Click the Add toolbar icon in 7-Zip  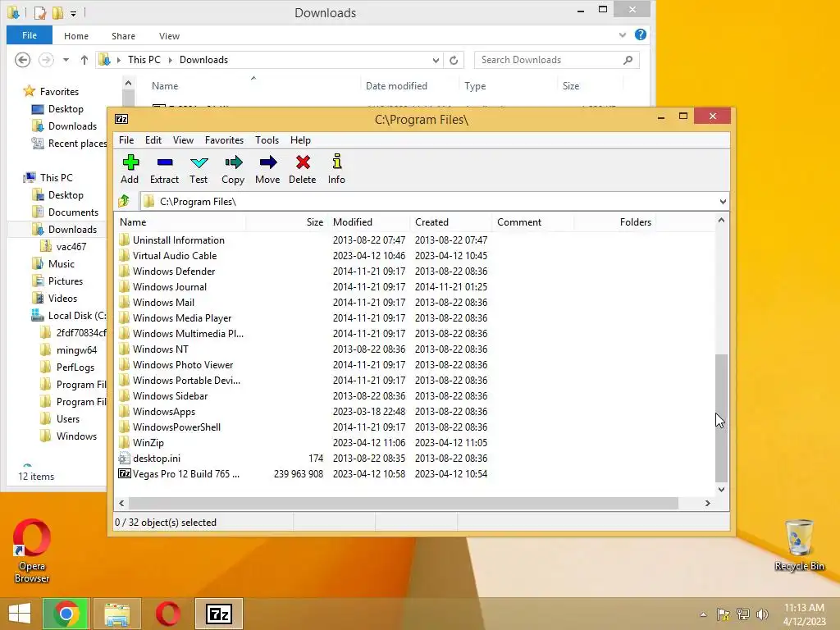click(130, 169)
